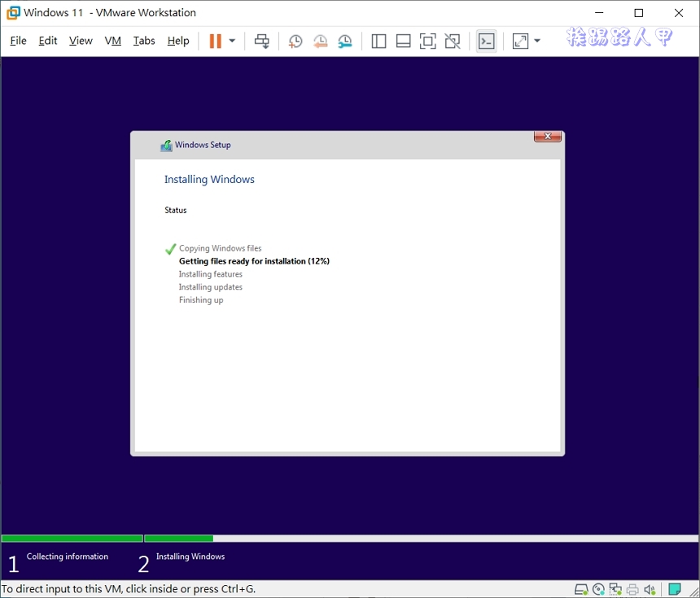Click the network adapter status icon
Screen dimensions: 700x598
(x=615, y=588)
